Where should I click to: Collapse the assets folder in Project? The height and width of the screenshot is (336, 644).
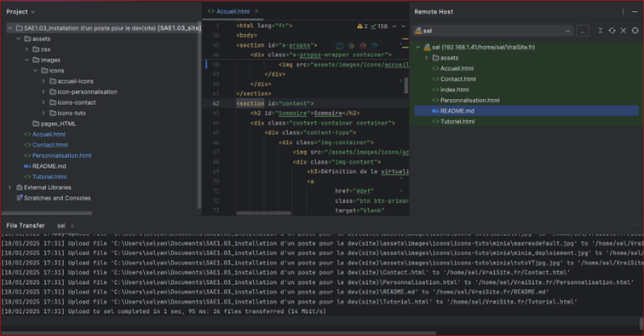point(18,38)
